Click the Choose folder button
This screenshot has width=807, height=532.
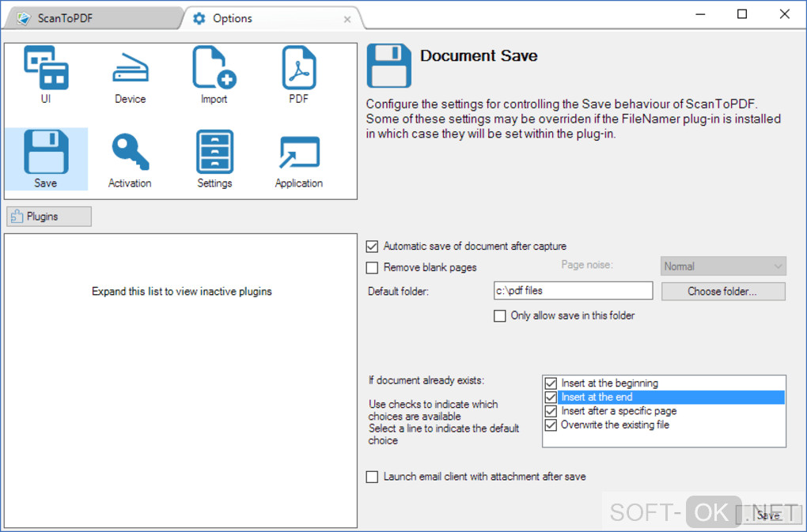(x=723, y=292)
